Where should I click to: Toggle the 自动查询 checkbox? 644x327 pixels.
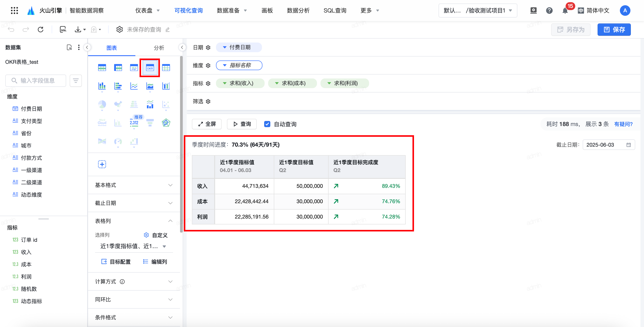pos(267,124)
